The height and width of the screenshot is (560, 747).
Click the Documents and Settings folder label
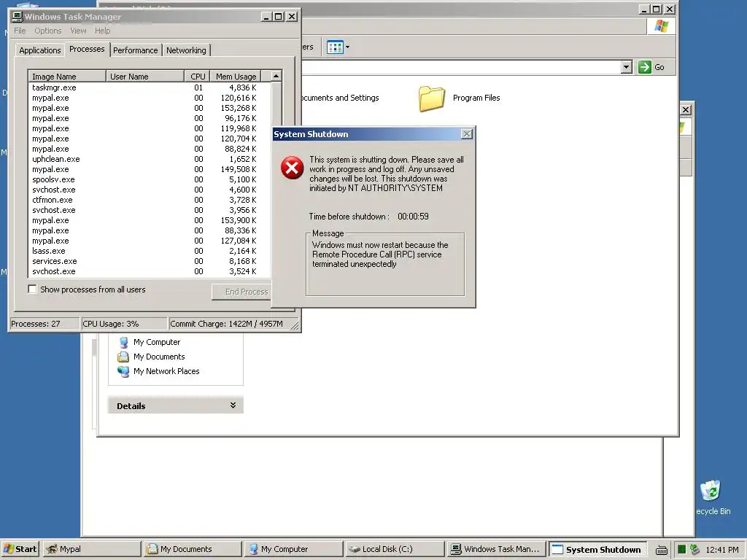[340, 98]
